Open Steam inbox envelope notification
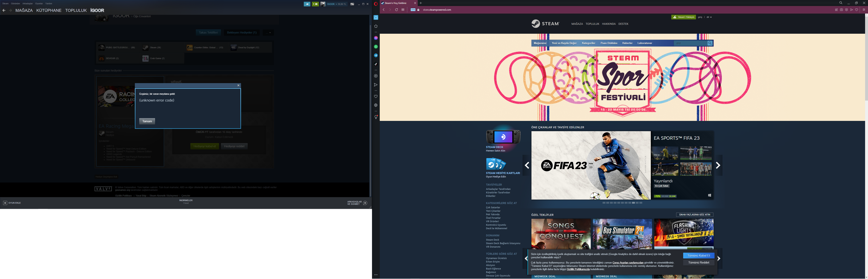This screenshot has height=279, width=868. [x=315, y=4]
